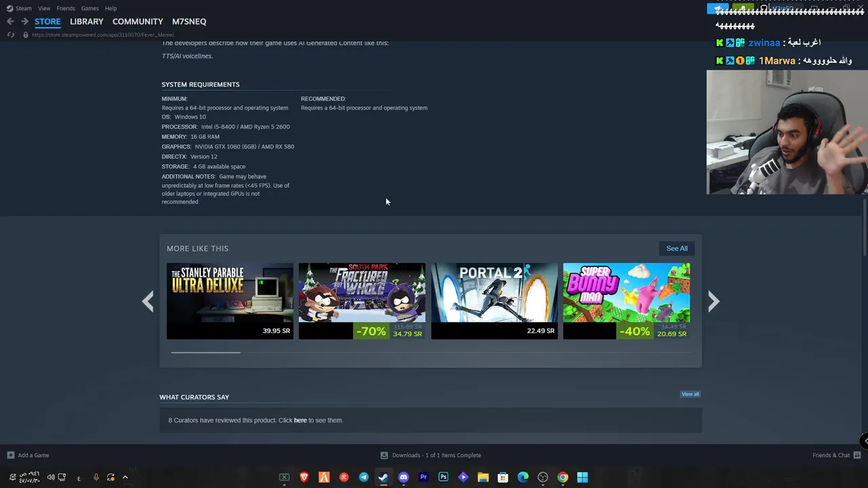
Task: Launch Premiere Pro from the taskbar
Action: [x=423, y=477]
